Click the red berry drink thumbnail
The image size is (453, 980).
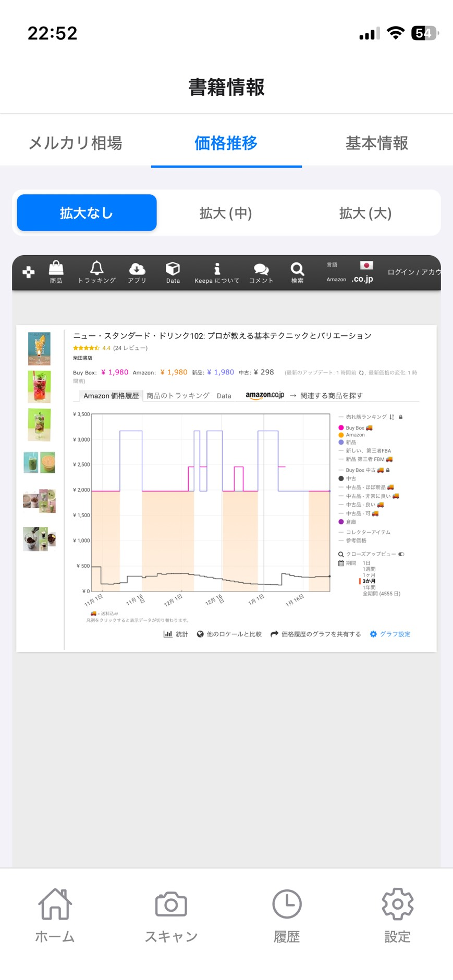(39, 387)
